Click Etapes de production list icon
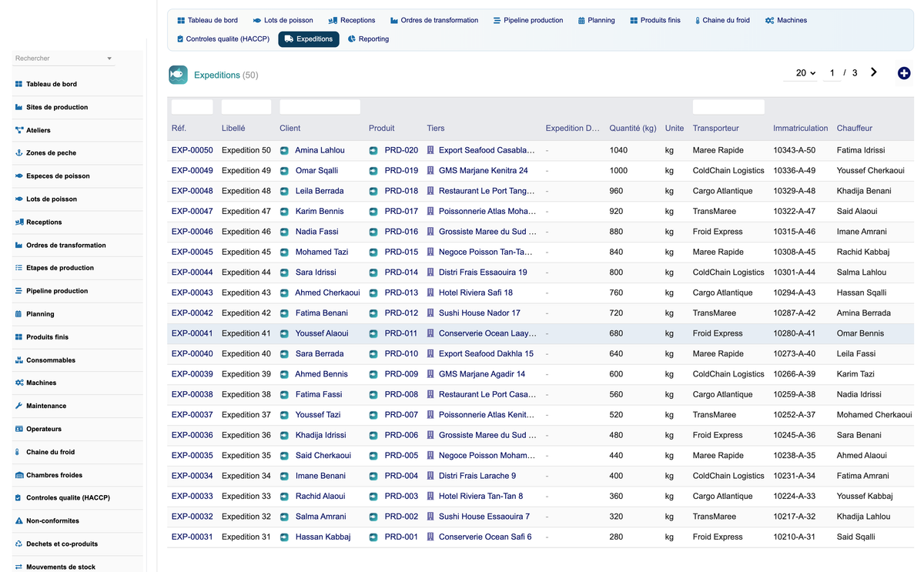The width and height of the screenshot is (924, 572). tap(19, 268)
